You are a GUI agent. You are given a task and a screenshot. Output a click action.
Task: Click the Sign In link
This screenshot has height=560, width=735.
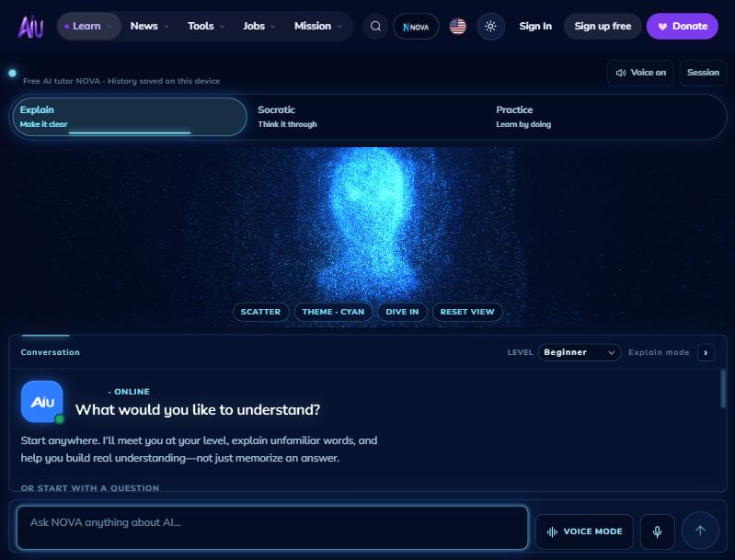pyautogui.click(x=535, y=27)
